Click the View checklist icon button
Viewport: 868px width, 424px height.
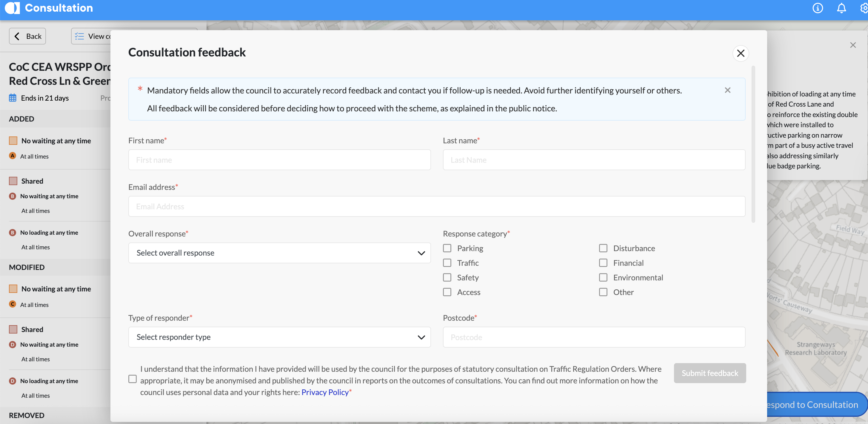(x=91, y=36)
